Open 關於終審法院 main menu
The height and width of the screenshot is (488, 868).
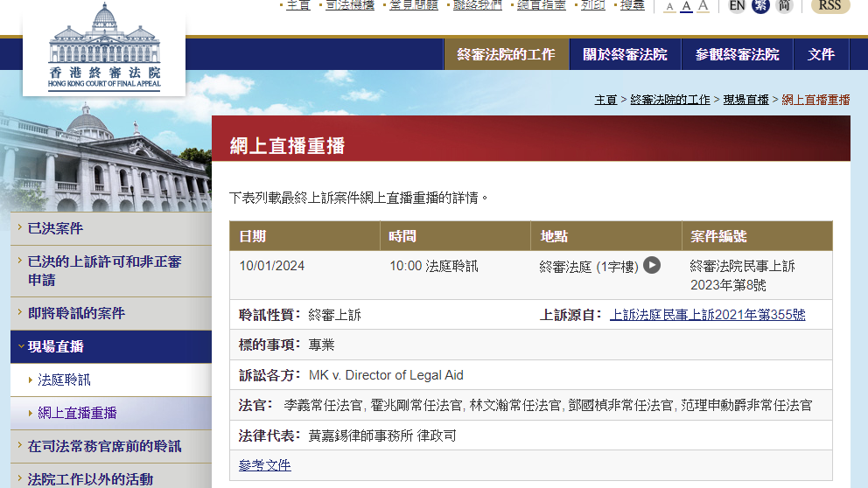(x=625, y=54)
